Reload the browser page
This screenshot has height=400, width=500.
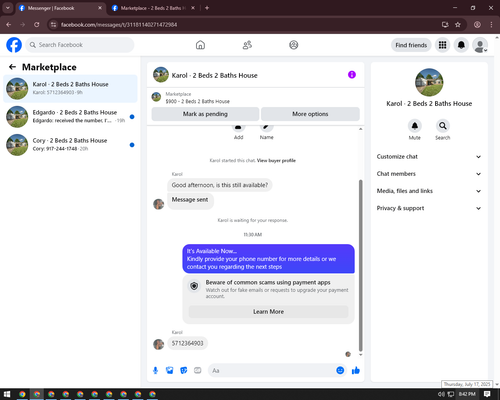[37, 25]
